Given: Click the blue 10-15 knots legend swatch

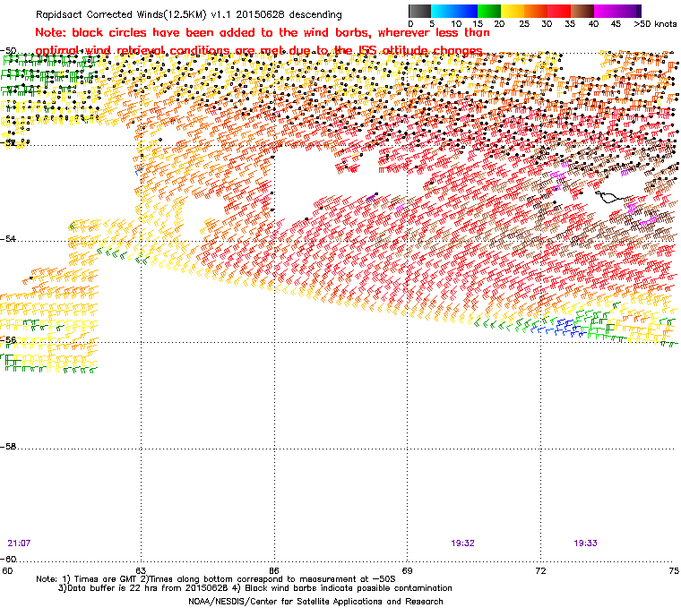Looking at the screenshot, I should pos(466,11).
